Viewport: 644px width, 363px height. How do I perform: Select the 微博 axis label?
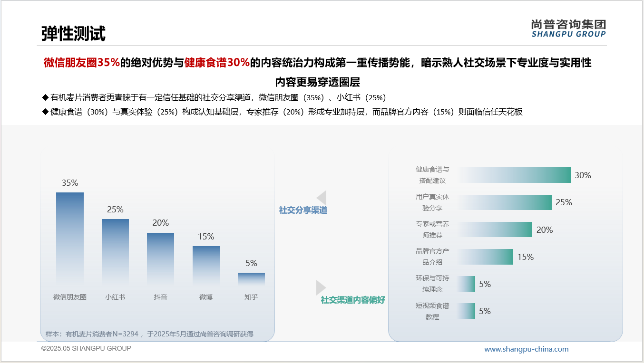(206, 297)
